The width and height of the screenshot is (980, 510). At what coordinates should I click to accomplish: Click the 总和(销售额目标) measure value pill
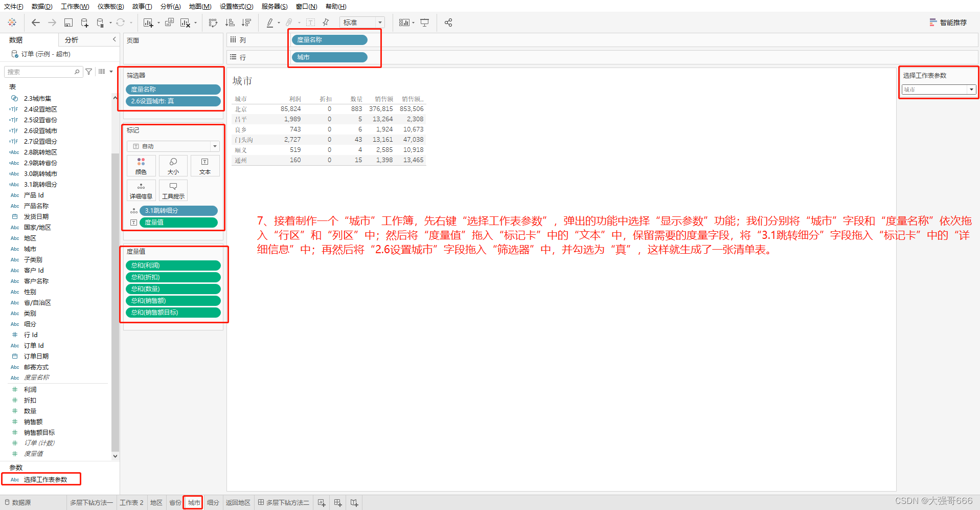coord(173,313)
